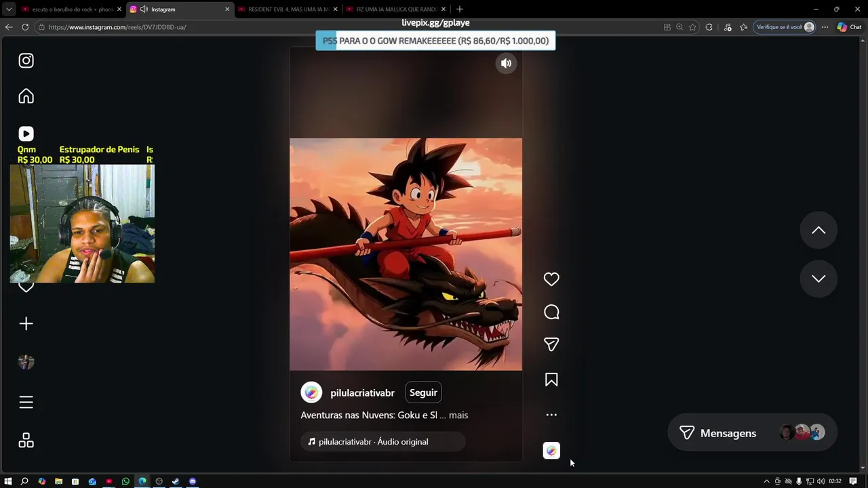Open Windows notification center
868x488 pixels.
click(853, 481)
